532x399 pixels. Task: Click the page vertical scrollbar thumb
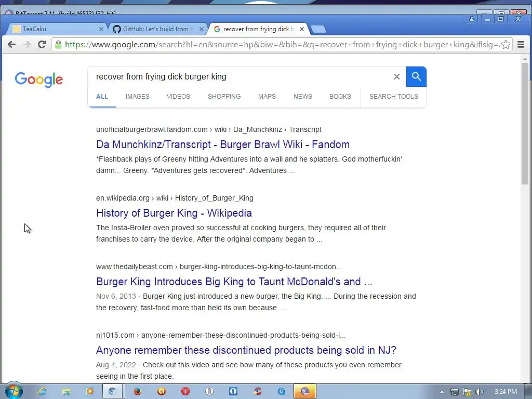point(525,124)
